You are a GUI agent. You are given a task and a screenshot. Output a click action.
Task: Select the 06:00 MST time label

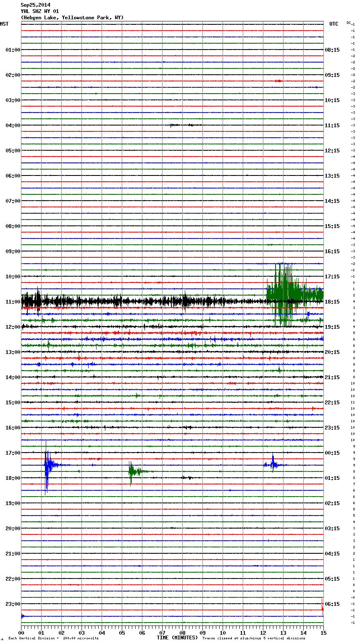[x=13, y=176]
